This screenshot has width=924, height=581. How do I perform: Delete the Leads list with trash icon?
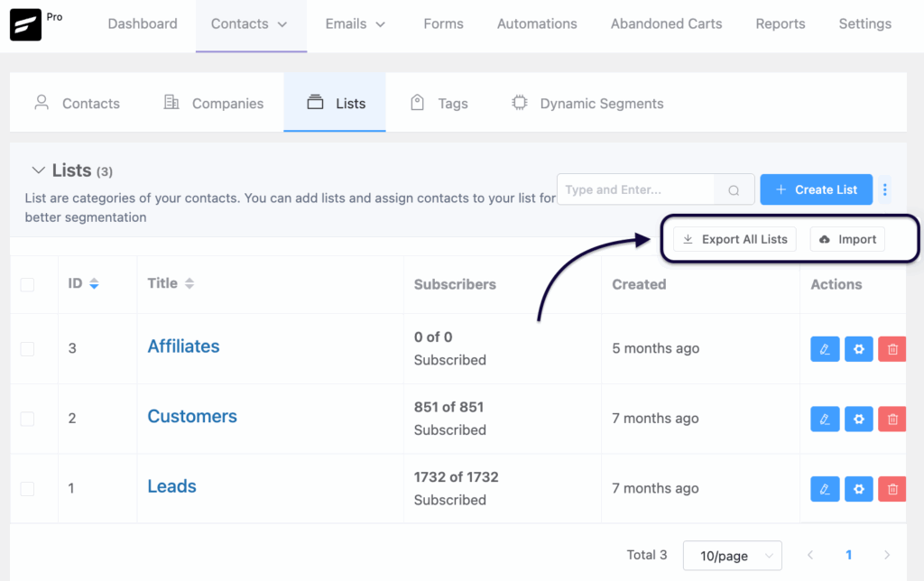[892, 489]
